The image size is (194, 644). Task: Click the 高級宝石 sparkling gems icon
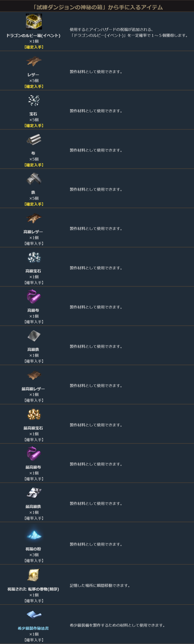coord(34,257)
